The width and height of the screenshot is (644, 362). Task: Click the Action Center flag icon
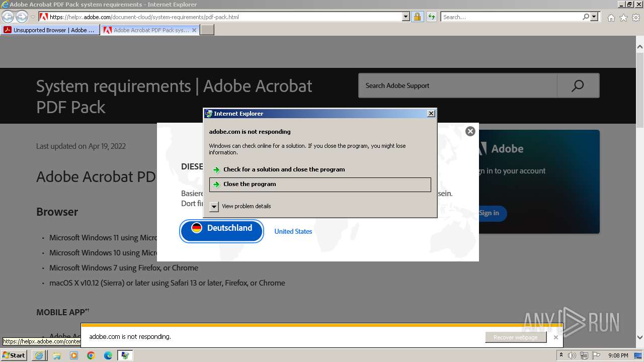pyautogui.click(x=596, y=355)
